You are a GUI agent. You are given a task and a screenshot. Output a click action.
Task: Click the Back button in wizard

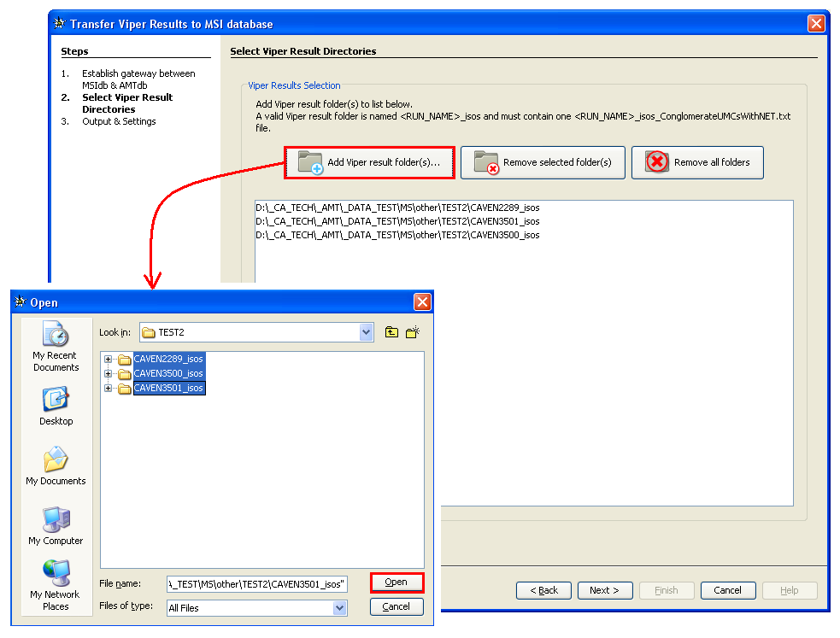pyautogui.click(x=543, y=590)
